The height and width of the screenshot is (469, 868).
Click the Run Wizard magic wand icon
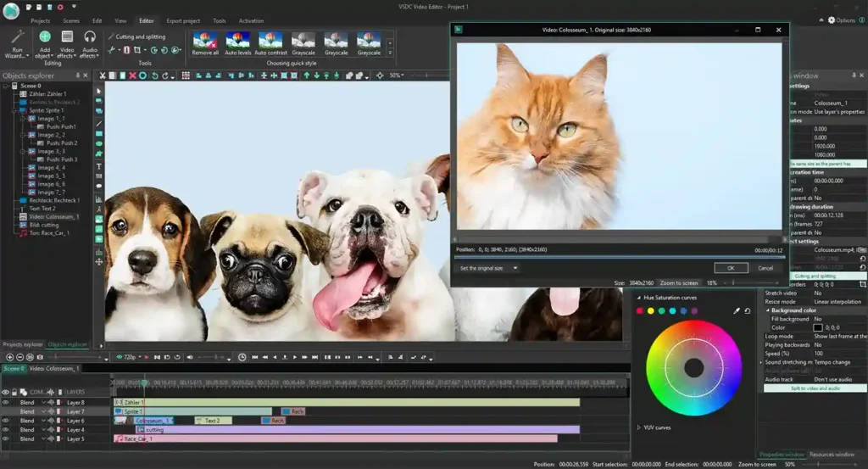(x=16, y=37)
